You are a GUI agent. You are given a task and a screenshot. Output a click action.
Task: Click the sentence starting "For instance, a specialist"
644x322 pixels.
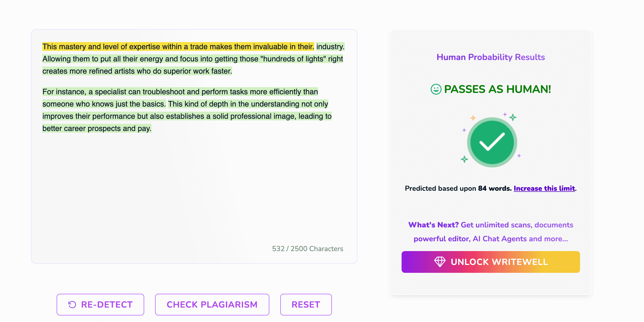(x=180, y=92)
